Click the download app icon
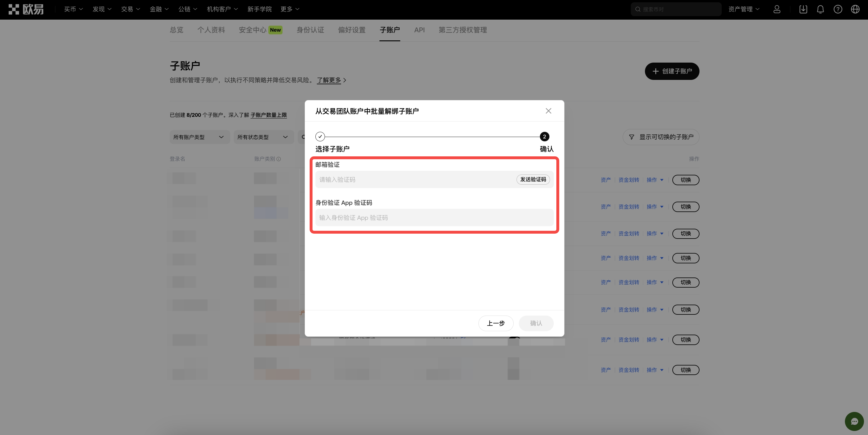Image resolution: width=868 pixels, height=435 pixels. tap(803, 10)
